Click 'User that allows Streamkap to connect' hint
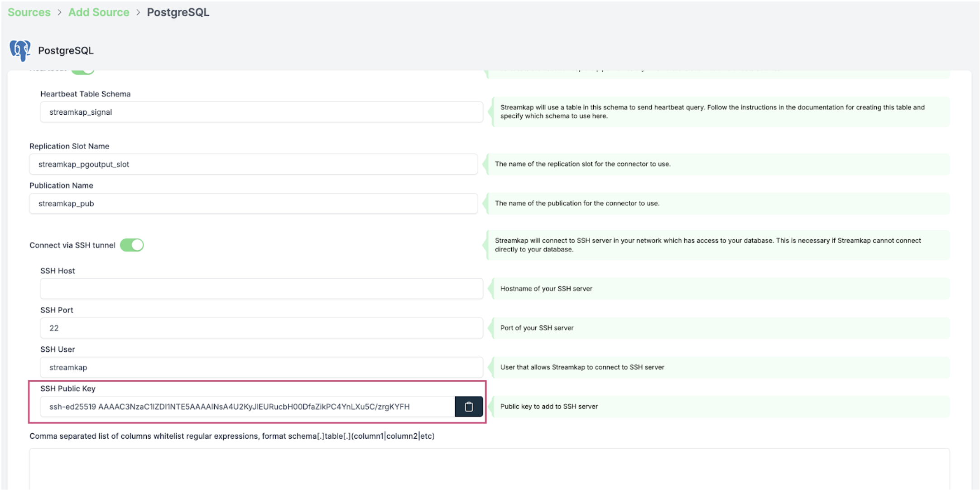Image resolution: width=980 pixels, height=495 pixels. pos(582,368)
